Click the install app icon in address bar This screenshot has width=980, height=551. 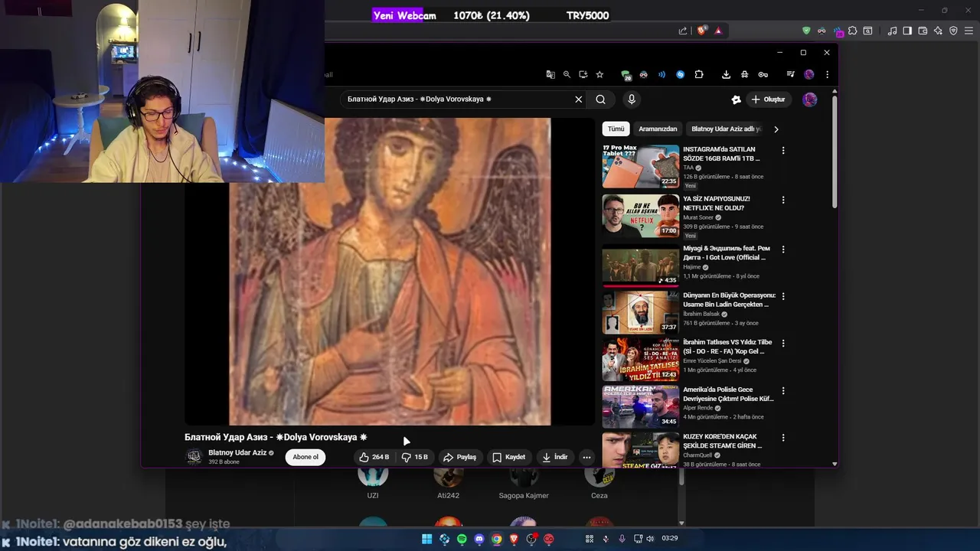[x=583, y=74]
